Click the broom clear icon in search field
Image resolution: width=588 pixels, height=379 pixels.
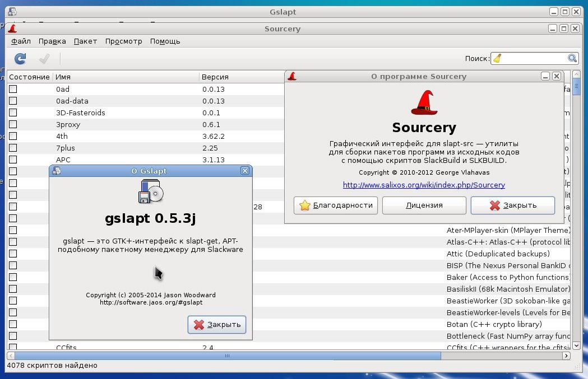coord(497,58)
